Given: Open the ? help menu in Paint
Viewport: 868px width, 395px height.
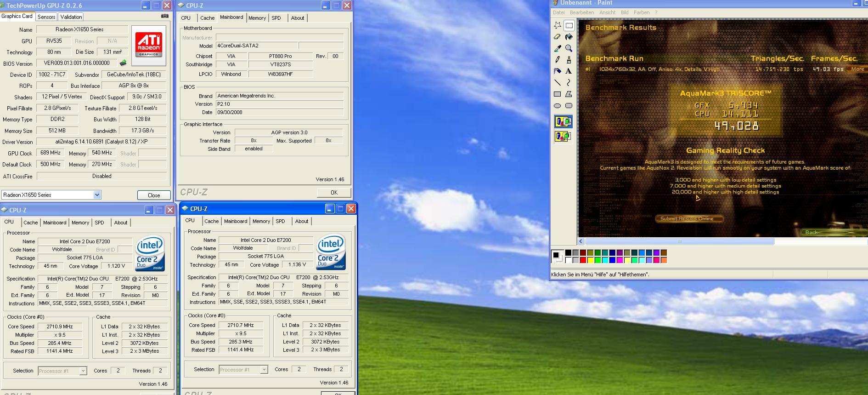Looking at the screenshot, I should (656, 12).
